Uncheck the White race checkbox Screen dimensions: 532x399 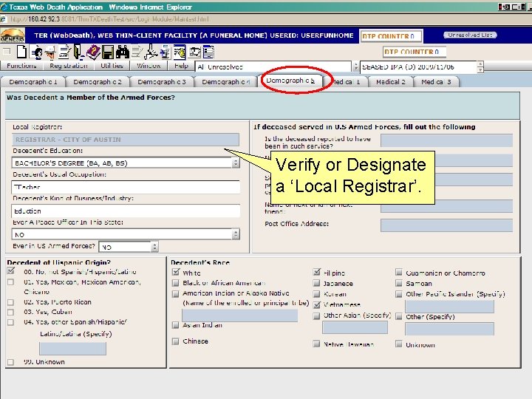click(176, 272)
